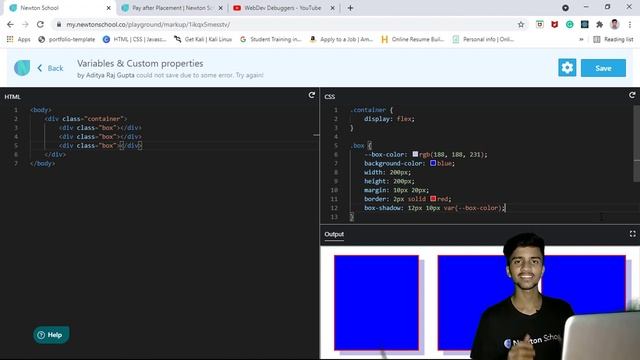Expand the Output panel to fullscreen
Viewport: 640px width, 360px height.
pyautogui.click(x=632, y=234)
